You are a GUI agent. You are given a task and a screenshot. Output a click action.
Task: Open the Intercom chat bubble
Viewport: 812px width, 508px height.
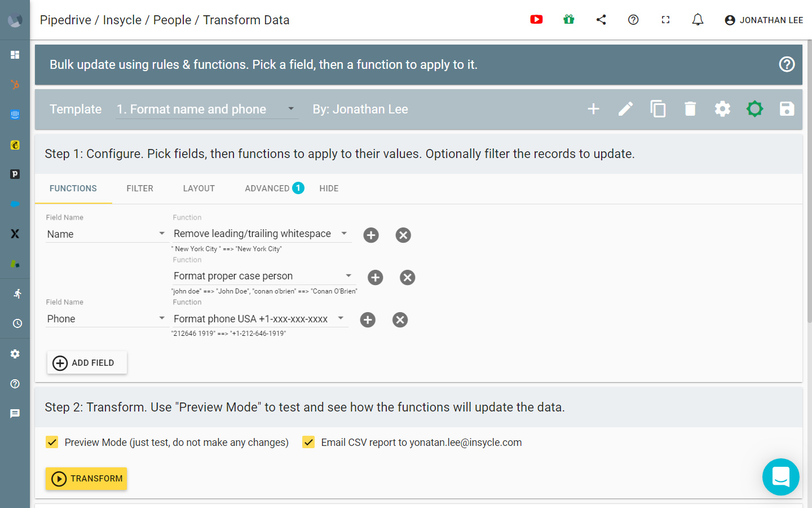coord(781,477)
